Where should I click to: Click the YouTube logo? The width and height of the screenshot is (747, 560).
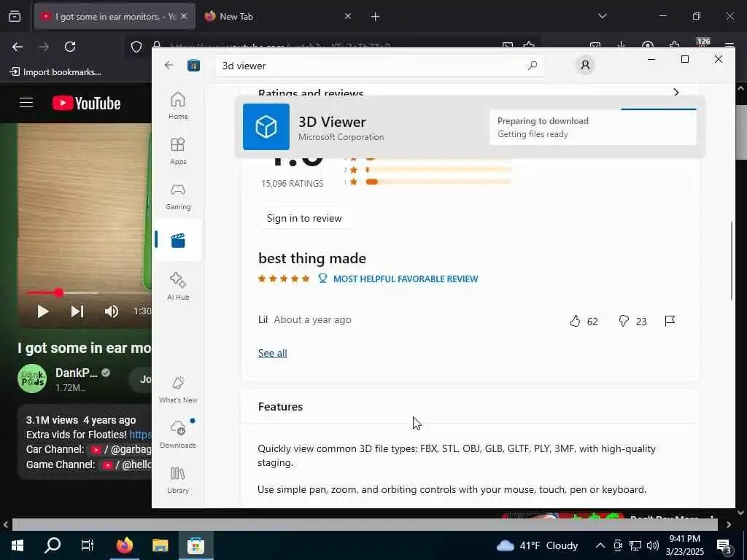[x=86, y=103]
